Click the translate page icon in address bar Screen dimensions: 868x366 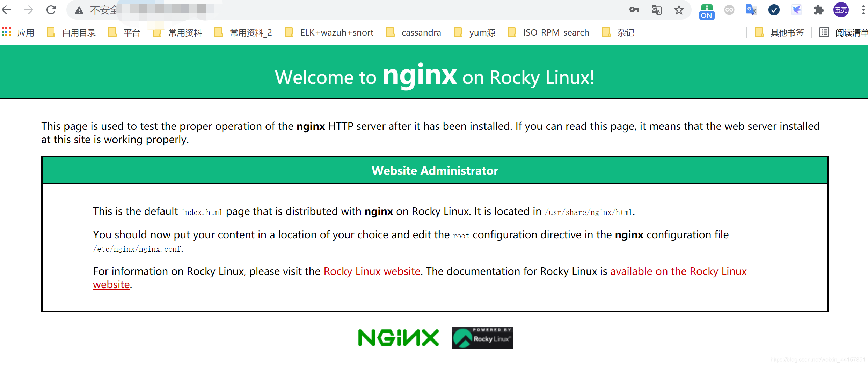(x=656, y=10)
